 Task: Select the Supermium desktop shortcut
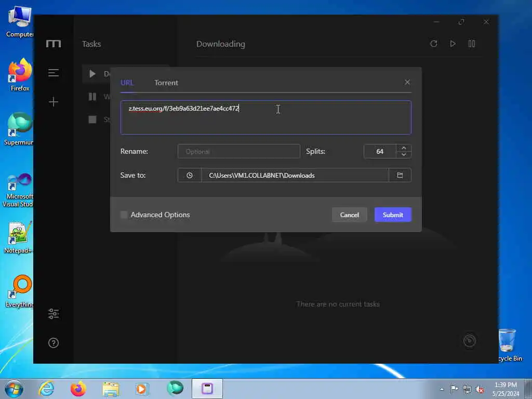[x=19, y=129]
